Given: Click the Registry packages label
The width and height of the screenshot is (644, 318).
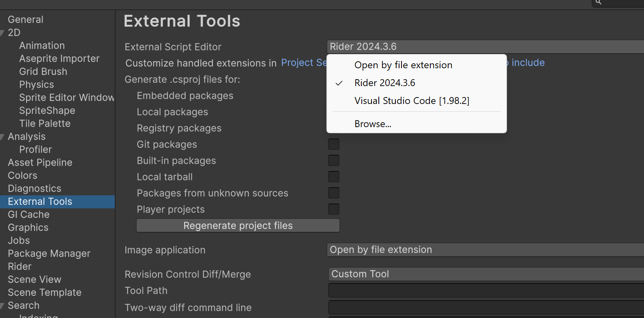Looking at the screenshot, I should click(179, 128).
